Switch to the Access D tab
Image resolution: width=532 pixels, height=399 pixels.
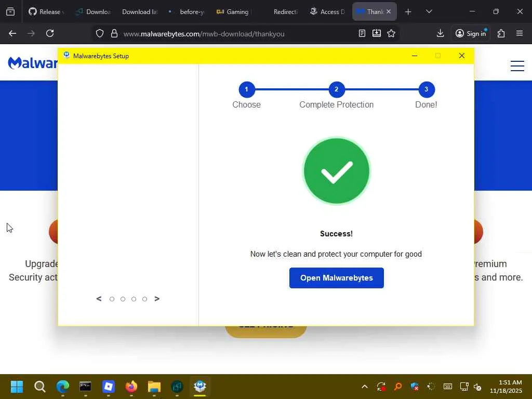coord(328,11)
